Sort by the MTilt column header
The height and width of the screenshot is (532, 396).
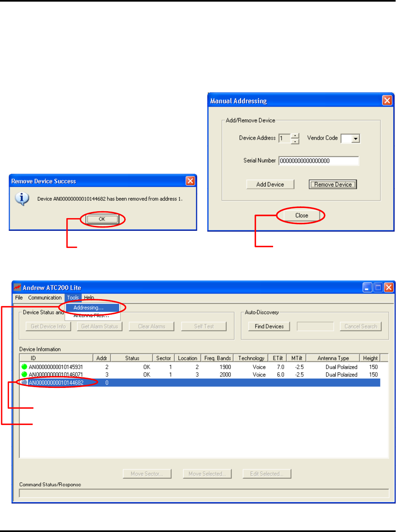pos(297,358)
